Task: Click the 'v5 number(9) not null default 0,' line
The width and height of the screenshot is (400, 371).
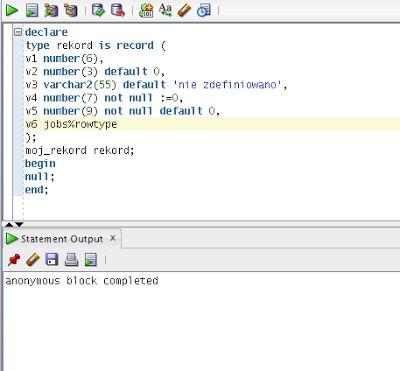Action: coord(123,111)
